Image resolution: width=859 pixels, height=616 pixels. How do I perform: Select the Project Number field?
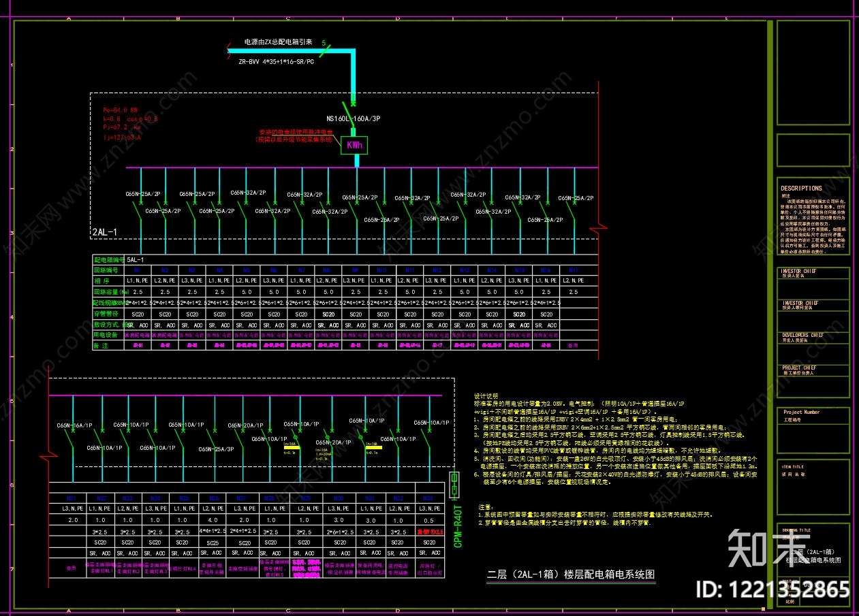pyautogui.click(x=814, y=423)
